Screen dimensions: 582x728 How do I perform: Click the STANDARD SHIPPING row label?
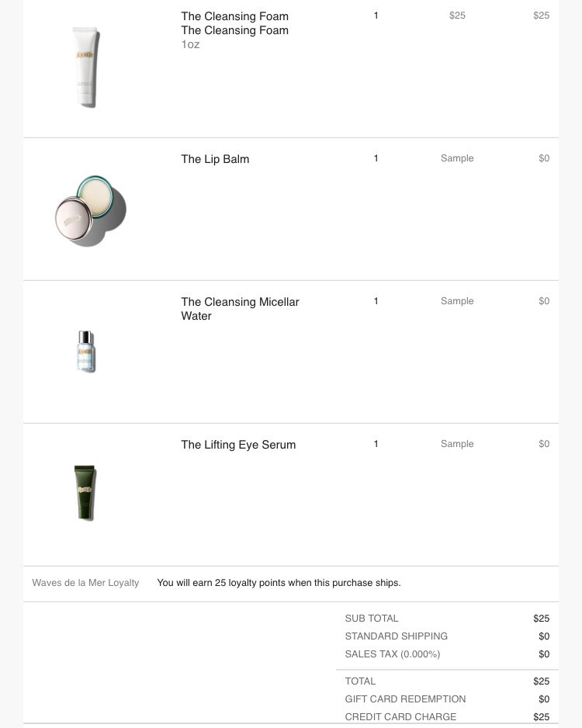[x=396, y=636]
